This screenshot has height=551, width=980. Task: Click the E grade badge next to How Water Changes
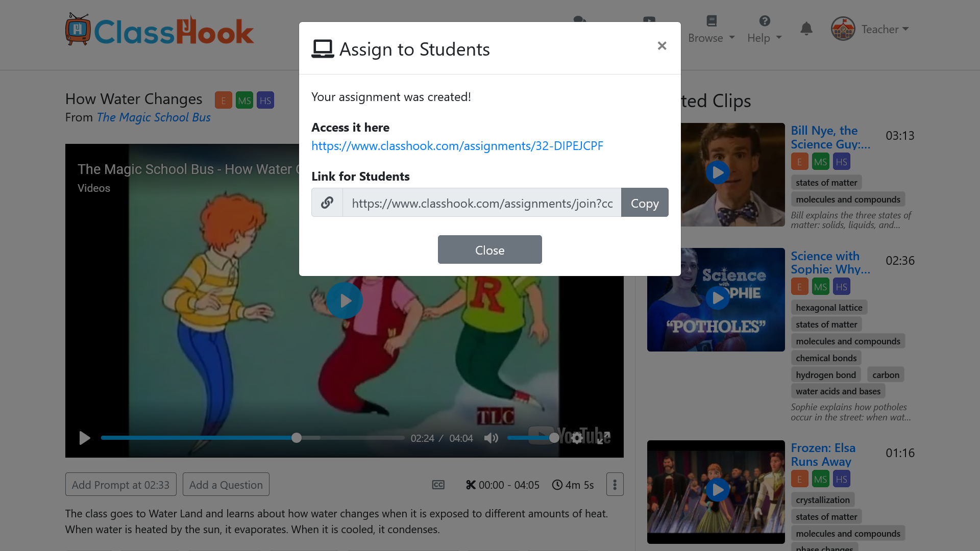224,101
